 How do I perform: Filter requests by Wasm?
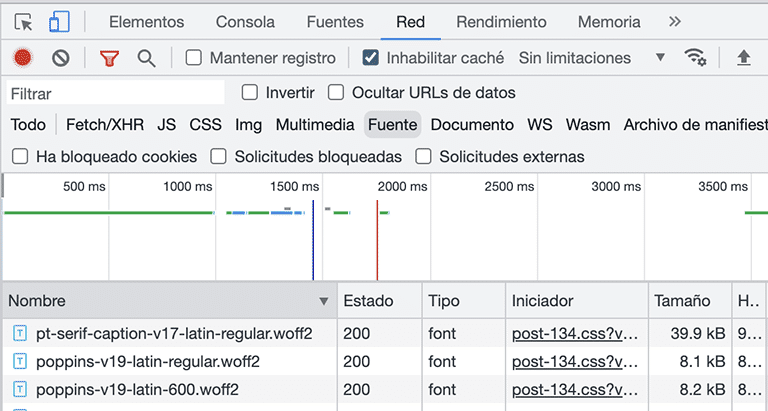point(588,125)
